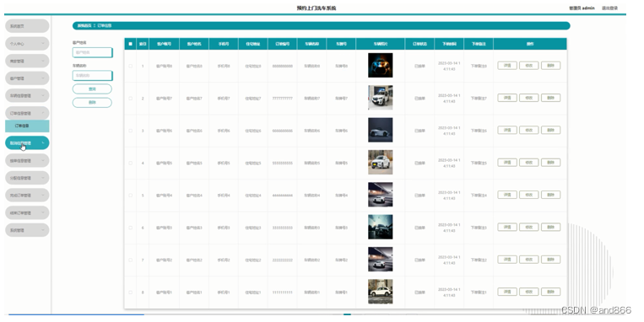644x322 pixels.
Task: Expand the 分配信息管理 sidebar chevron
Action: point(43,178)
